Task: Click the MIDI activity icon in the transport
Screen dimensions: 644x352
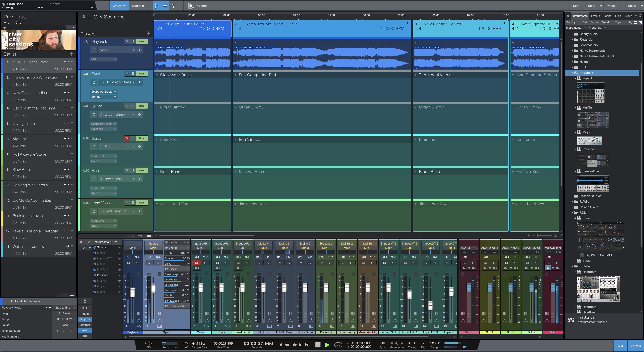Action: click(149, 343)
